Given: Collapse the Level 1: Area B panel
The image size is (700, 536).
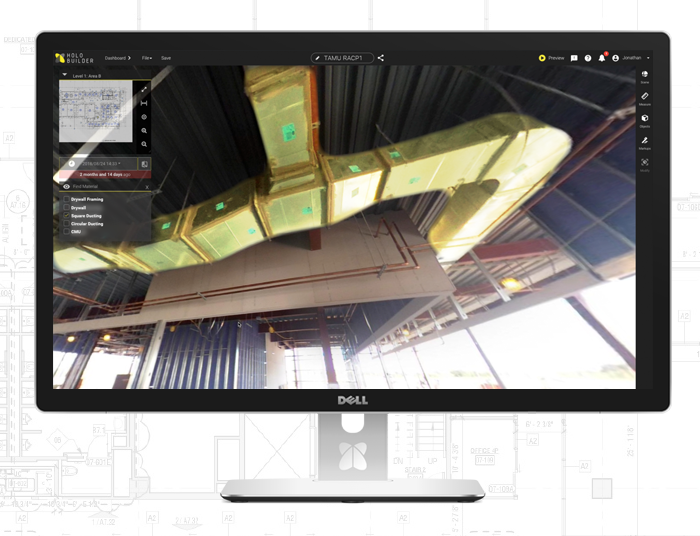Looking at the screenshot, I should (x=65, y=75).
